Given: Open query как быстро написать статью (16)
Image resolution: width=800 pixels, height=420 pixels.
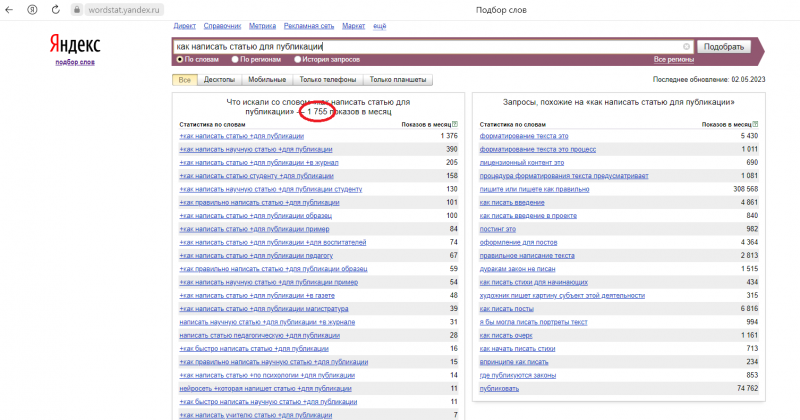Looking at the screenshot, I should [x=254, y=349].
